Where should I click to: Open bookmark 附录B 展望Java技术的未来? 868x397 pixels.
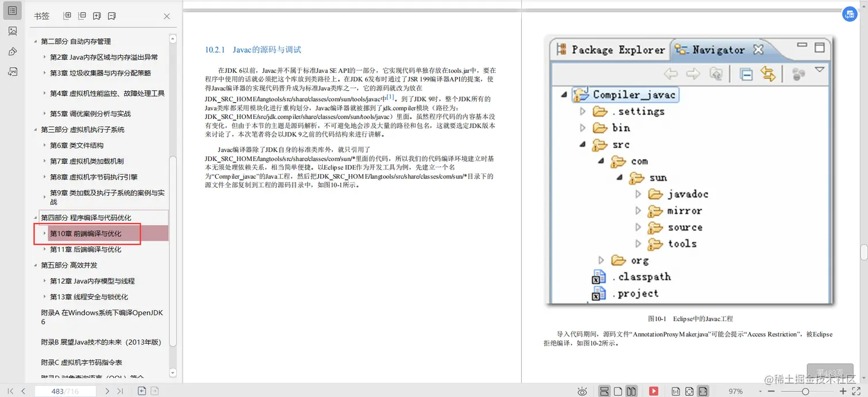(101, 342)
